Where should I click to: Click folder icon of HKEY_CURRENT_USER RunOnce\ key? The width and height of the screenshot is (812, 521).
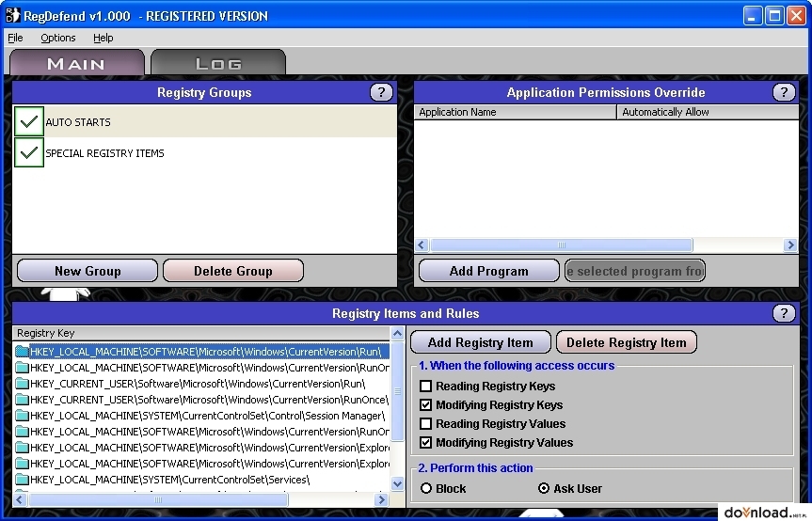(x=22, y=400)
